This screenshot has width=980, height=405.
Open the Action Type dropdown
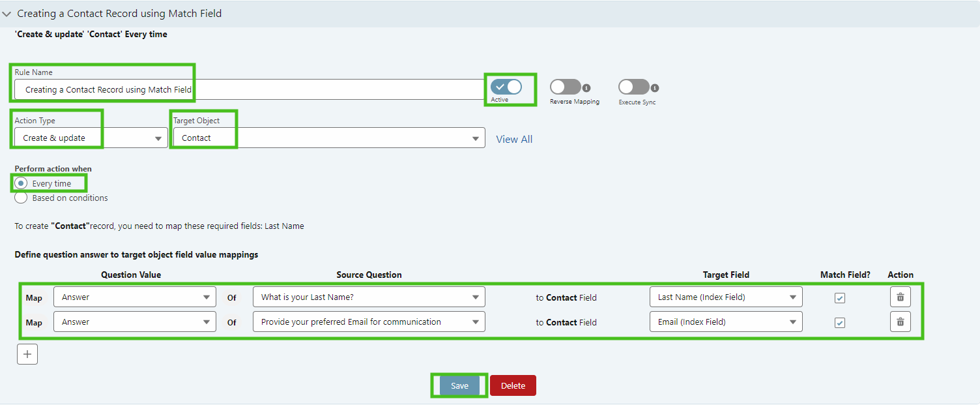coord(91,138)
